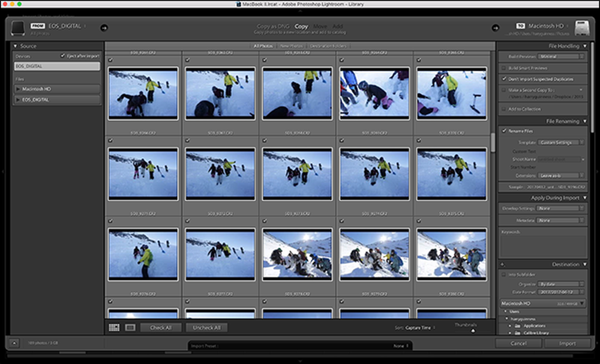Click the Import button

pos(567,343)
